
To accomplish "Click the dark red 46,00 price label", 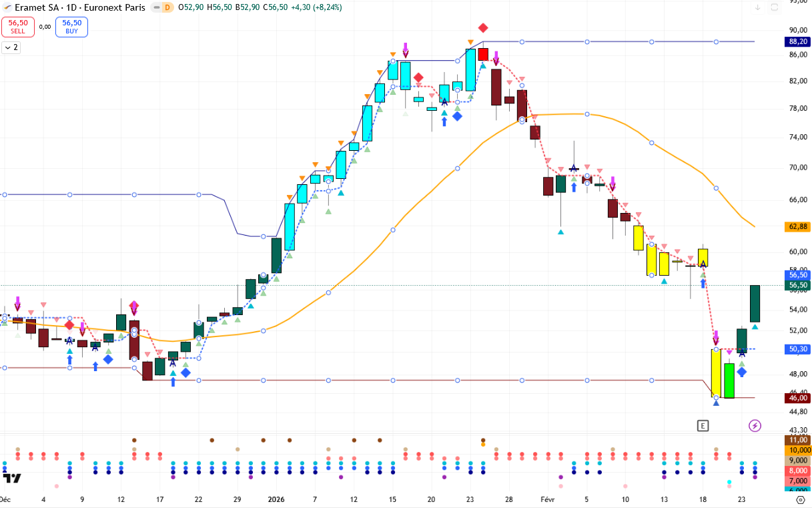I will tap(798, 398).
